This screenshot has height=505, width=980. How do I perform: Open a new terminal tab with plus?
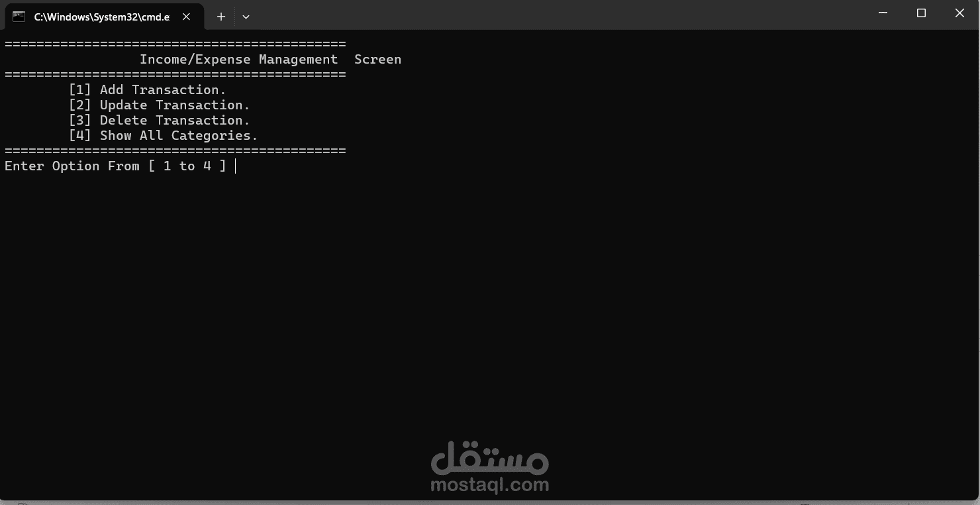tap(221, 17)
